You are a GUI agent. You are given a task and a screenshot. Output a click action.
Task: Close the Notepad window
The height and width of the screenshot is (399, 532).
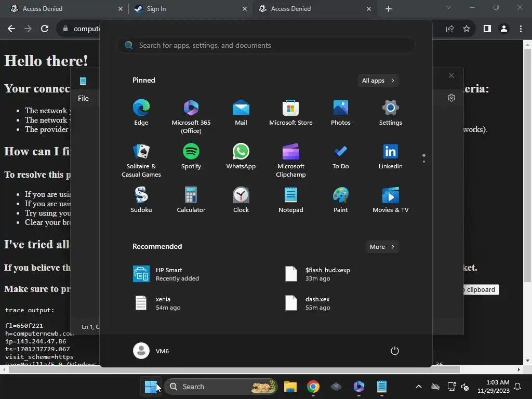[x=451, y=75]
